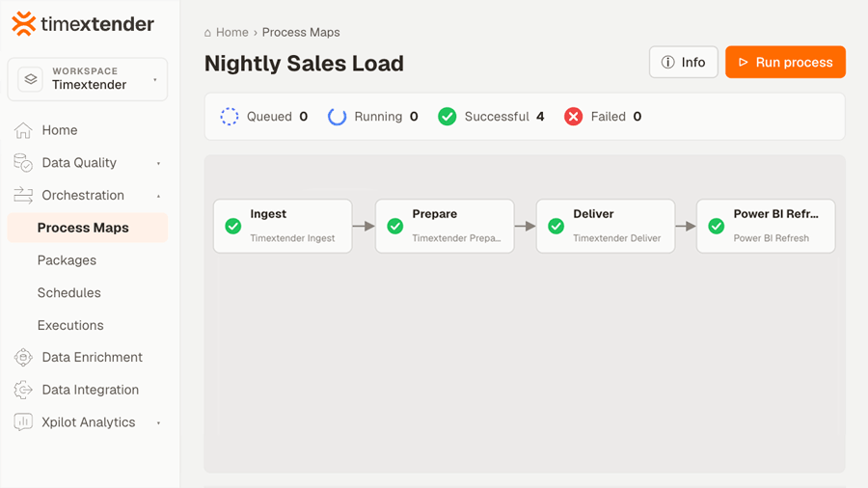Open Xpilot Analytics menu item
Screen dimensions: 868x488
click(x=89, y=422)
